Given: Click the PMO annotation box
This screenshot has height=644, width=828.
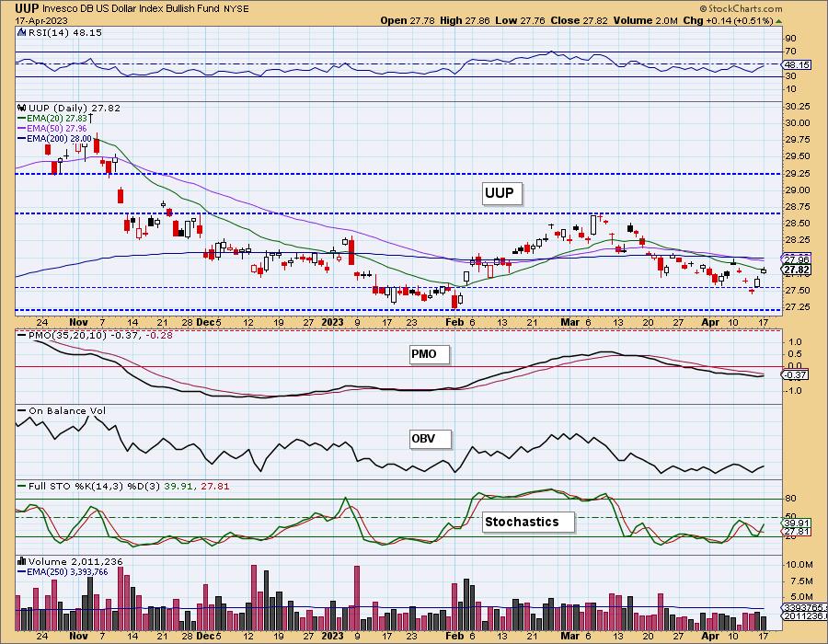Looking at the screenshot, I should click(x=430, y=354).
